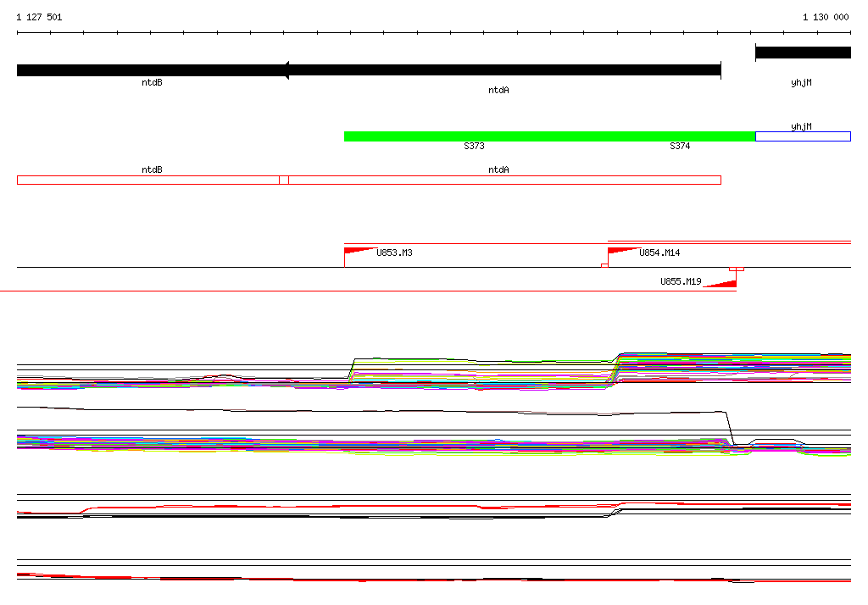Click the yhjM label under black bar
The image size is (868, 605).
click(801, 83)
